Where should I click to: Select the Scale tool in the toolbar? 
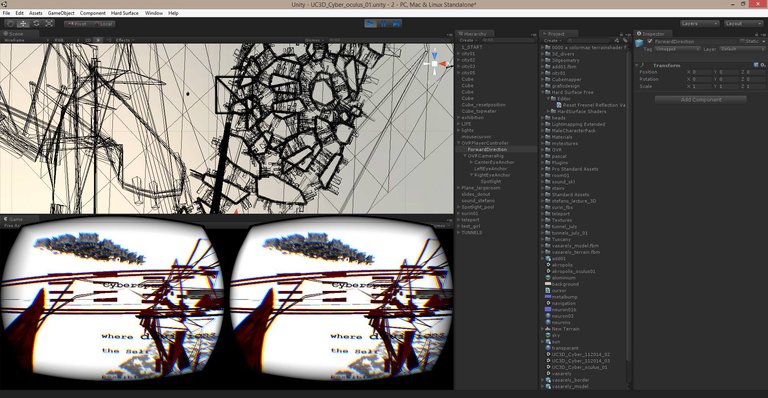(x=49, y=23)
